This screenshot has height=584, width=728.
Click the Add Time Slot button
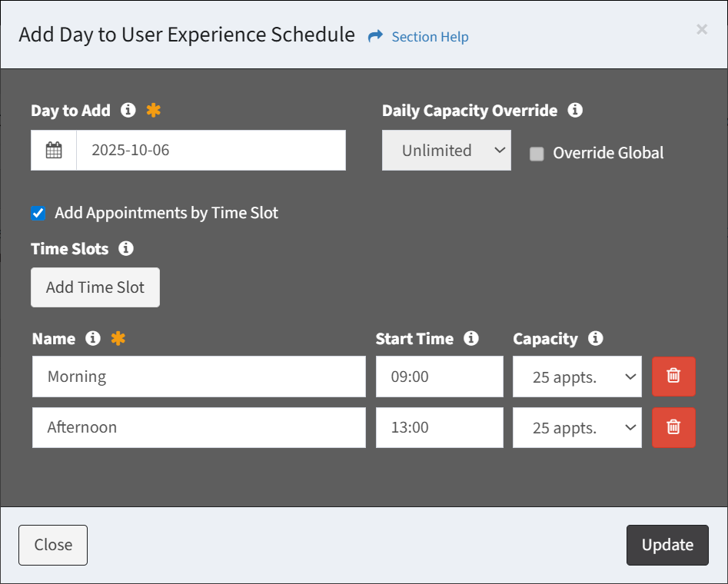coord(95,287)
